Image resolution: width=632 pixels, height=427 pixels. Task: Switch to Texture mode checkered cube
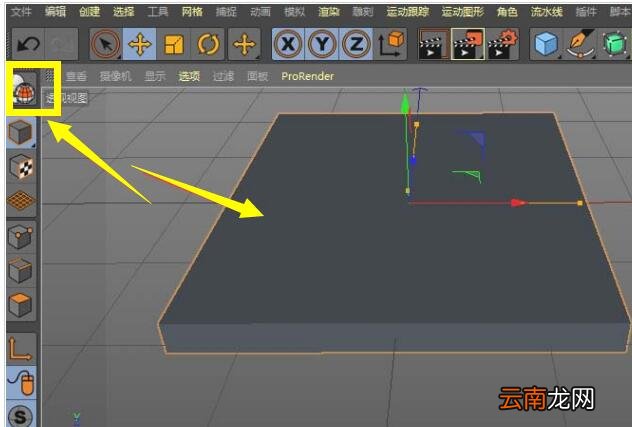tap(20, 166)
